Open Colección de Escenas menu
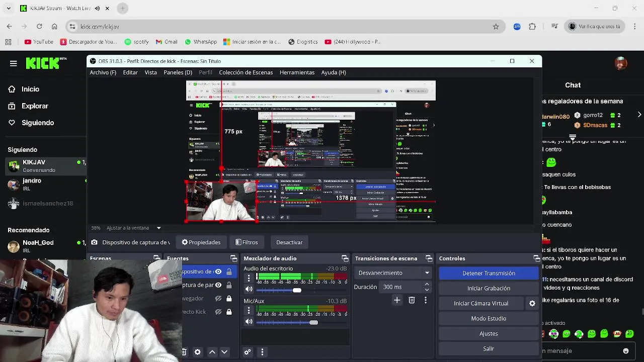Image resolution: width=644 pixels, height=362 pixels. click(246, 72)
